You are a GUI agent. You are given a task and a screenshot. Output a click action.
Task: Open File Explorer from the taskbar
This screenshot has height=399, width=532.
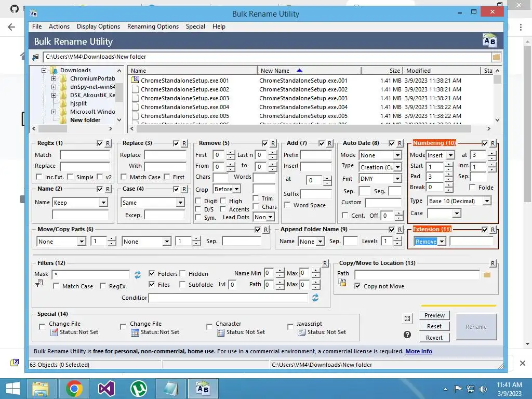click(x=41, y=389)
